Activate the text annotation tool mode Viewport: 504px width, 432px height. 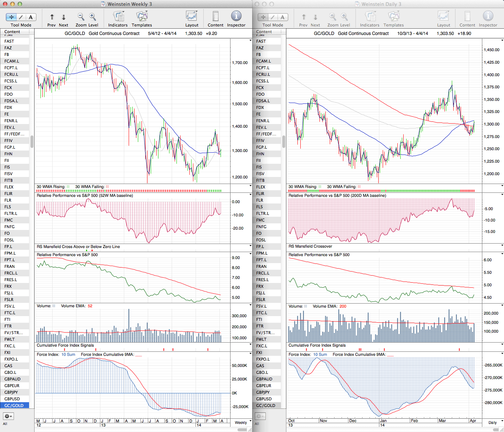tap(31, 17)
